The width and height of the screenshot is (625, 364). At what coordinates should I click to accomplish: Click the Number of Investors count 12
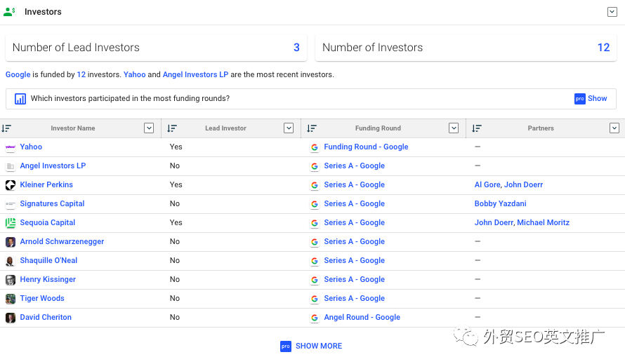click(x=603, y=48)
